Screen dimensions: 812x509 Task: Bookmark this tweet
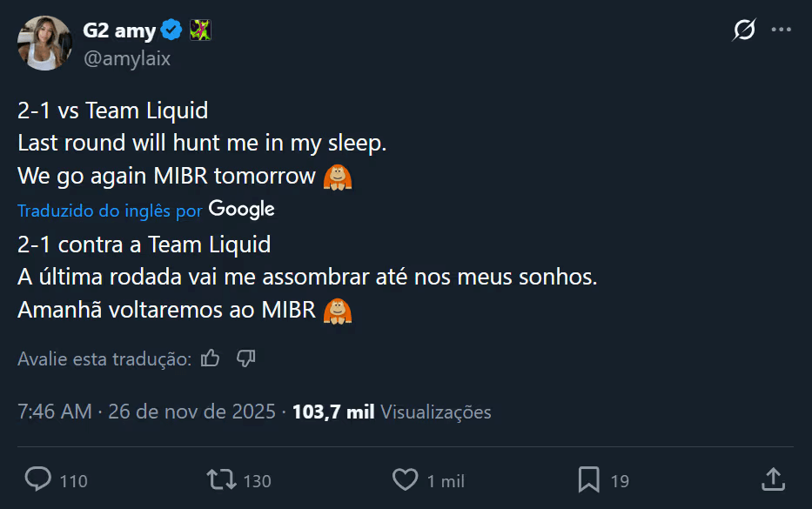point(588,479)
